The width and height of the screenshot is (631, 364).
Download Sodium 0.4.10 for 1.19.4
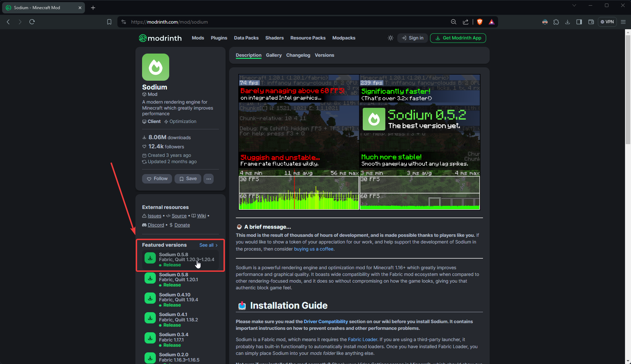pos(150,298)
